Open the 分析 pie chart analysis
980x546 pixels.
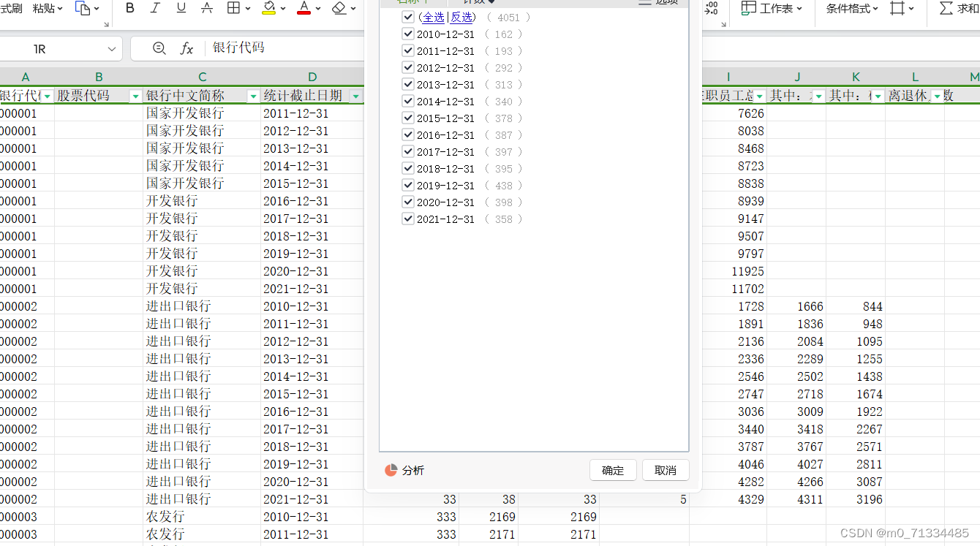click(404, 470)
